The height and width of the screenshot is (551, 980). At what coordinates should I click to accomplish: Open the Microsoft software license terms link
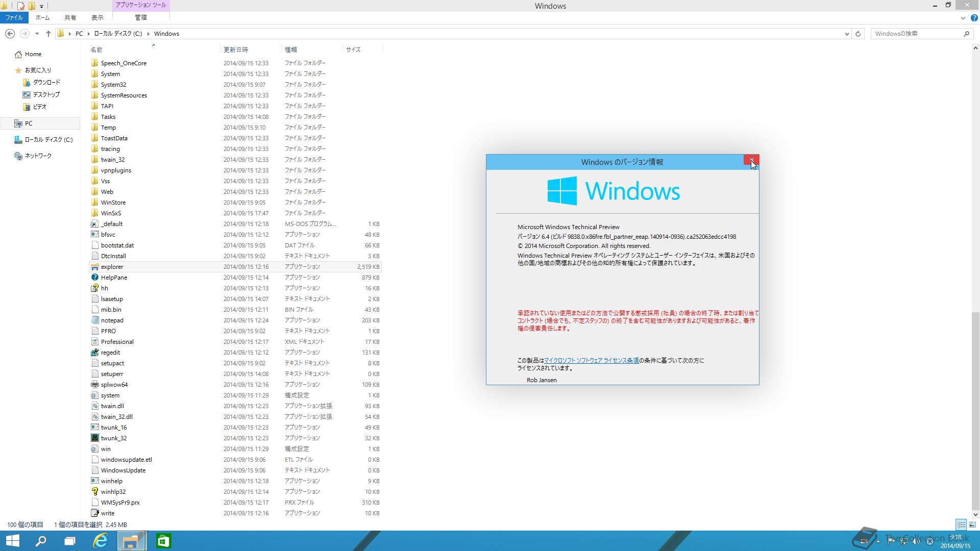coord(592,360)
